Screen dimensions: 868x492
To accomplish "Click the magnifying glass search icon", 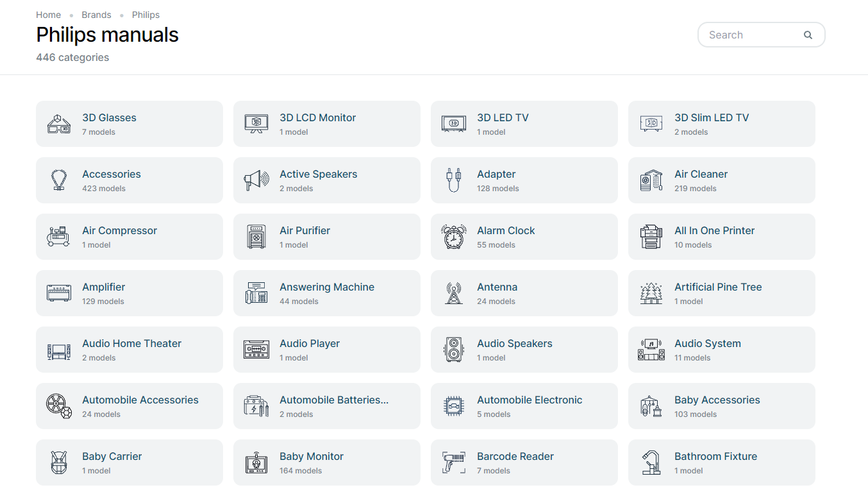I will 808,35.
